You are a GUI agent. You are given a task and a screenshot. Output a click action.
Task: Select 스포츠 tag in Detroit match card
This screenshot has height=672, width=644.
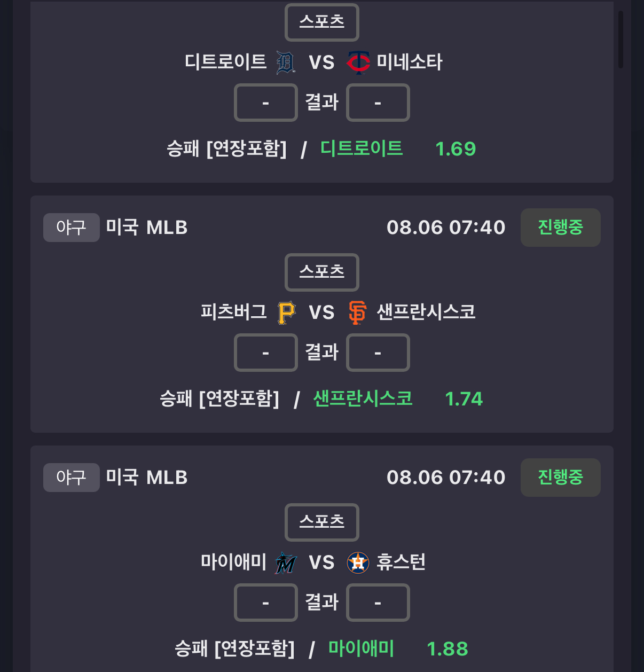tap(322, 22)
